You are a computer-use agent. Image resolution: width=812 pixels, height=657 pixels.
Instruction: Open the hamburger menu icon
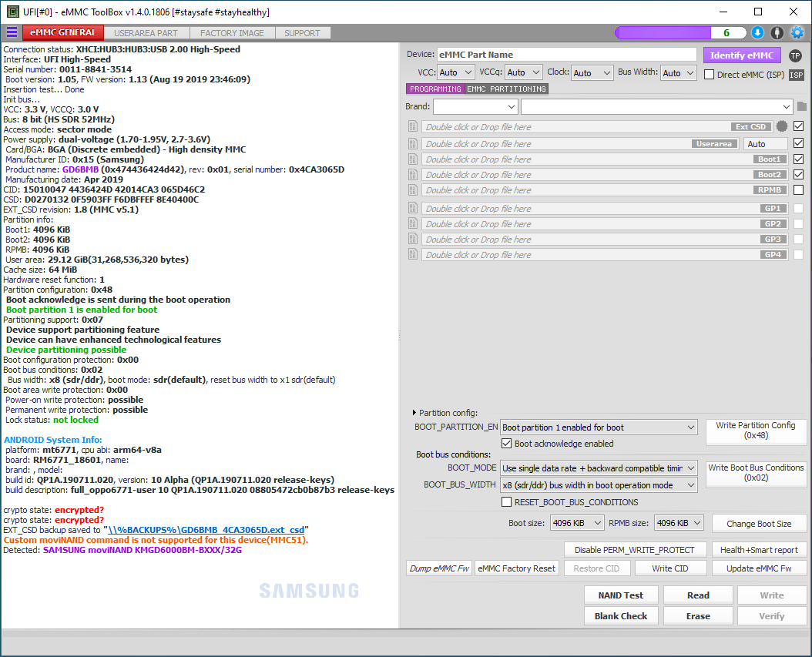(x=12, y=32)
